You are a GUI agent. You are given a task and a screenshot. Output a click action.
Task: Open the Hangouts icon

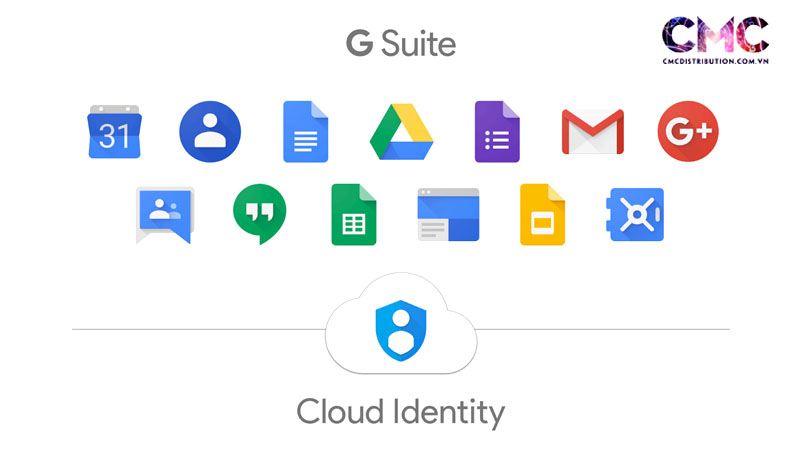[x=259, y=214]
